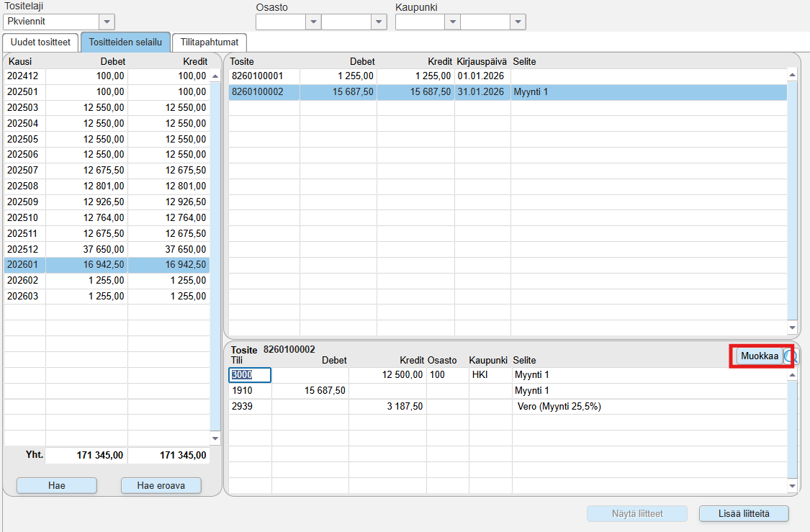Click the voucher lines scroll-up arrow
Image resolution: width=810 pixels, height=532 pixels.
click(x=793, y=375)
